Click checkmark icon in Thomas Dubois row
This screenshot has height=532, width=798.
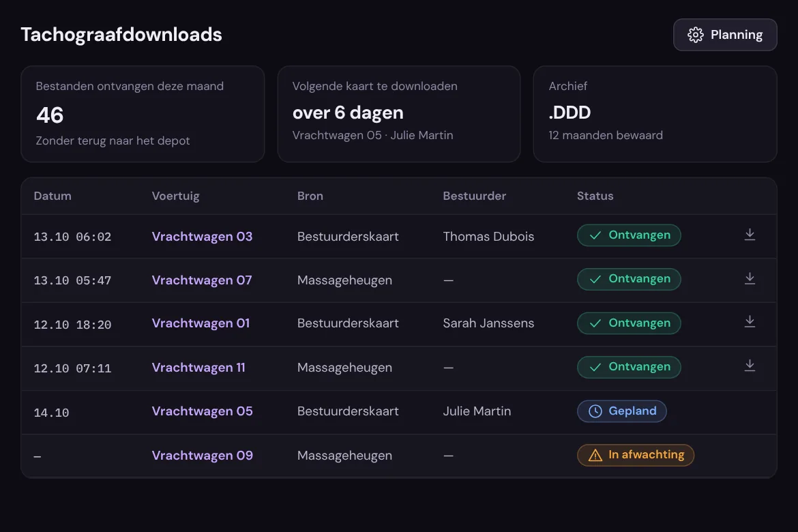coord(595,236)
